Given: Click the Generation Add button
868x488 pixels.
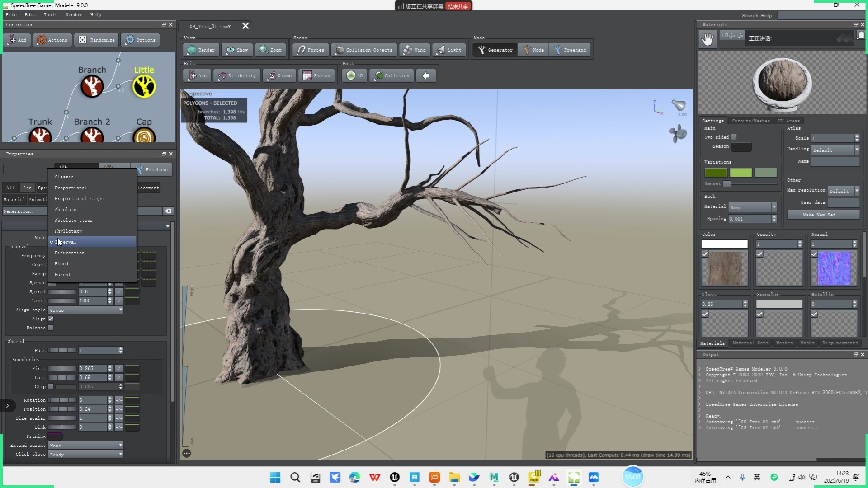Looking at the screenshot, I should click(17, 40).
